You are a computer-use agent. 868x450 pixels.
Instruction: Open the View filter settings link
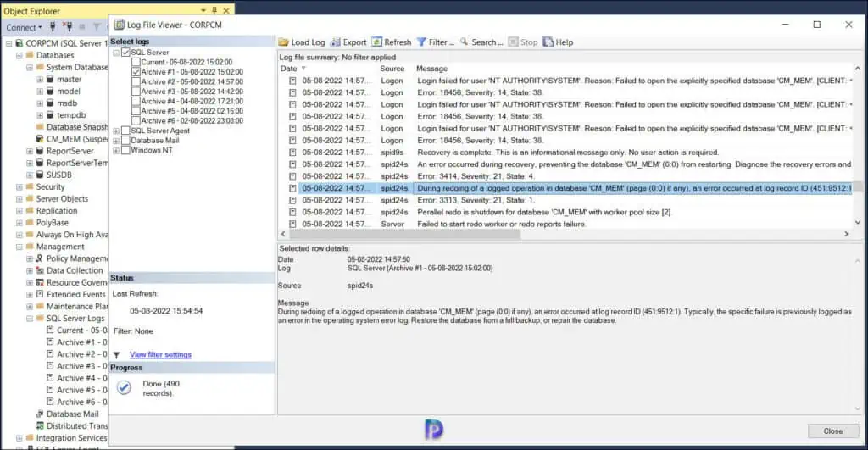coord(160,355)
